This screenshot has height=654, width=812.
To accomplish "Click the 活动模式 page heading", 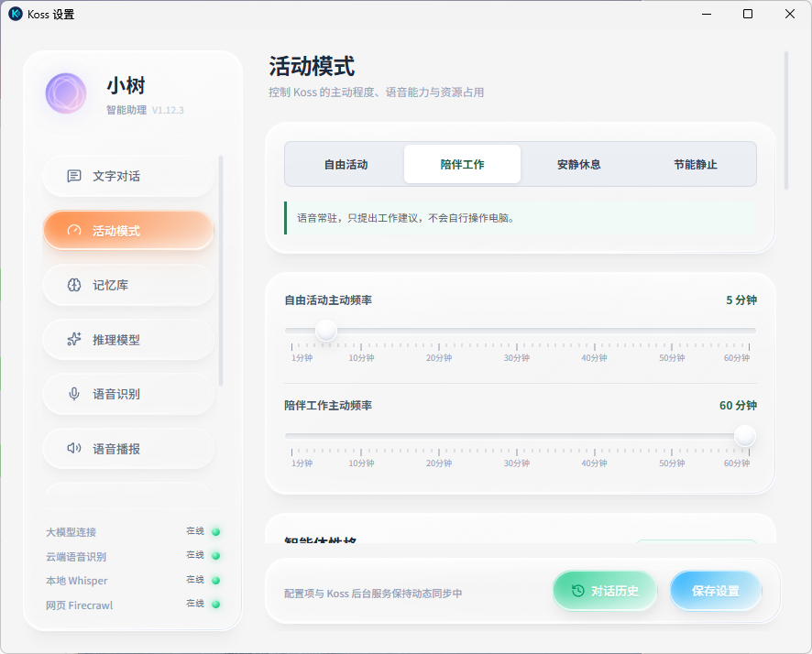I will click(x=312, y=66).
